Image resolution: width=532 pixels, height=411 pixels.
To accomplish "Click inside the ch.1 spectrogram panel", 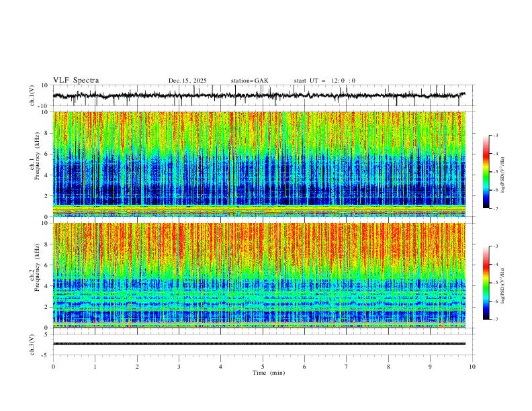I will [259, 164].
